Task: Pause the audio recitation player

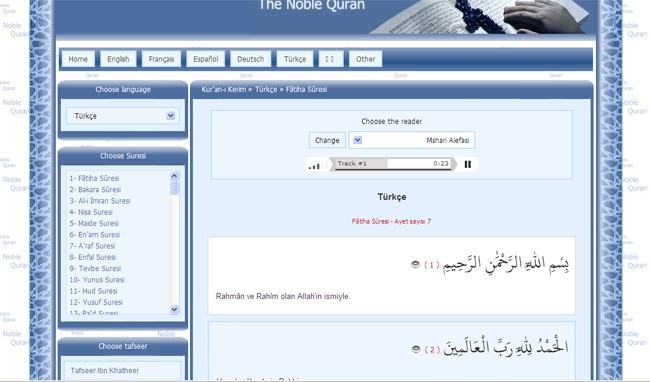Action: pos(468,164)
